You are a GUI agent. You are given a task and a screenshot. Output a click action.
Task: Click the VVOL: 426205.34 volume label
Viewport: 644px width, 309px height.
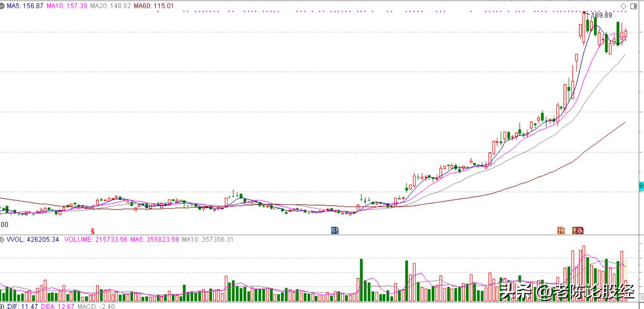[32, 240]
